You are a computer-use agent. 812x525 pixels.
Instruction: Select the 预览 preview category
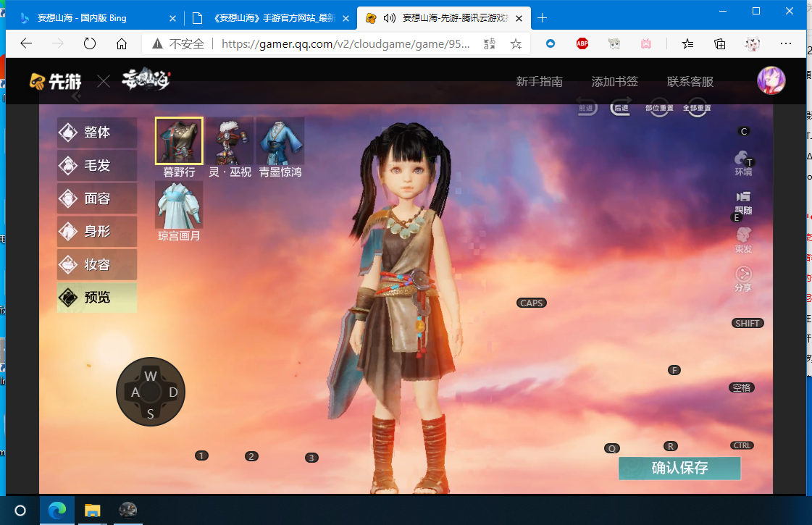97,297
